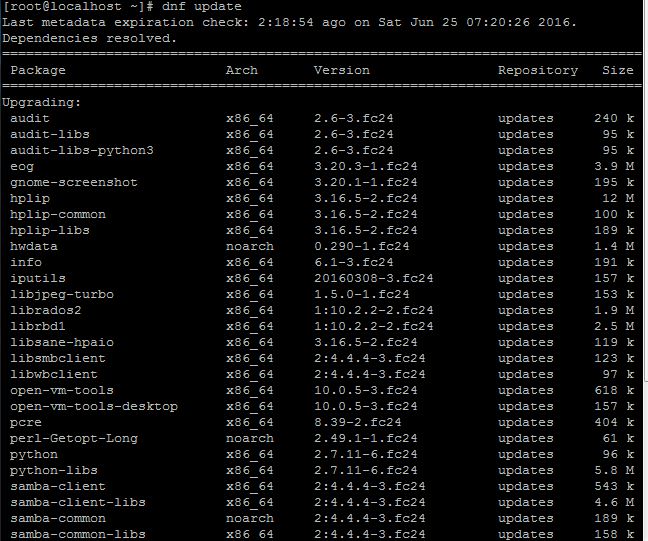Select the 'samba-client-libs' package name
This screenshot has width=648, height=541.
tap(78, 503)
